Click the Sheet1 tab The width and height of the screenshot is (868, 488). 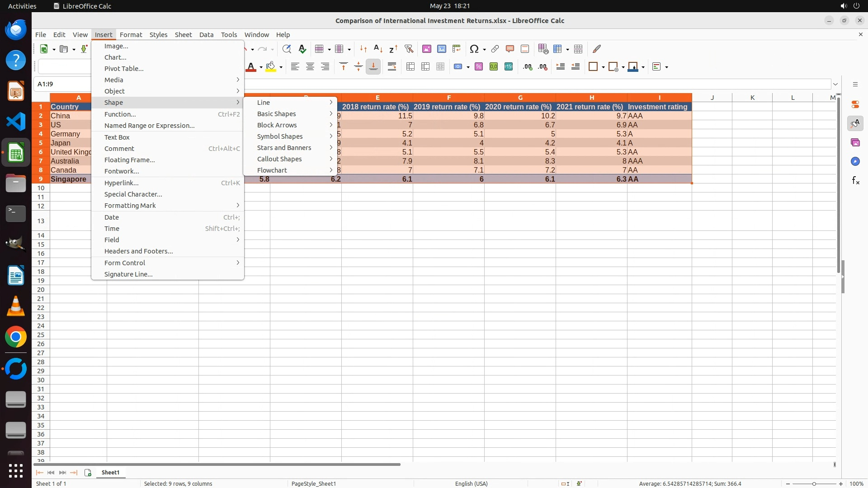pos(110,473)
